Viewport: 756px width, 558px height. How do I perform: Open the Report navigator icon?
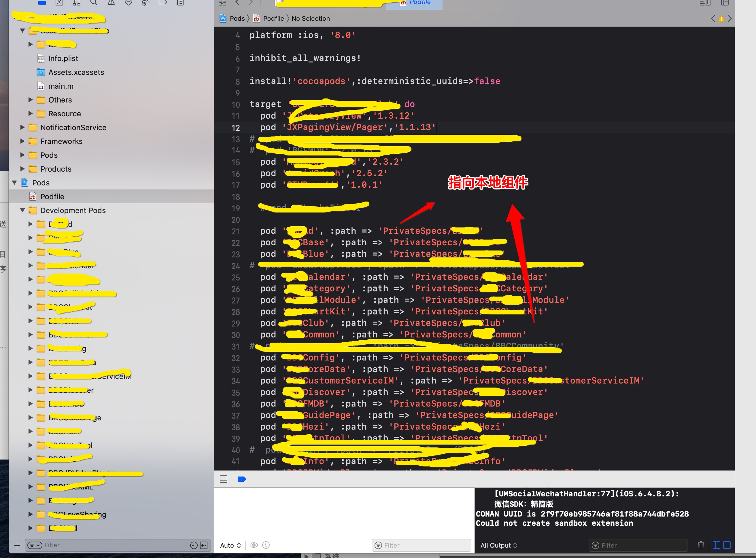(x=180, y=3)
